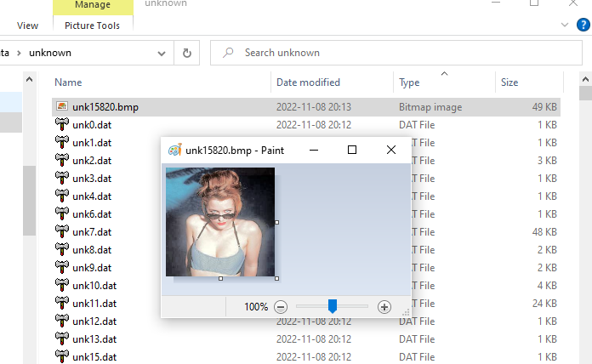The height and width of the screenshot is (364, 592).
Task: Click the refresh button beside address bar
Action: click(187, 53)
